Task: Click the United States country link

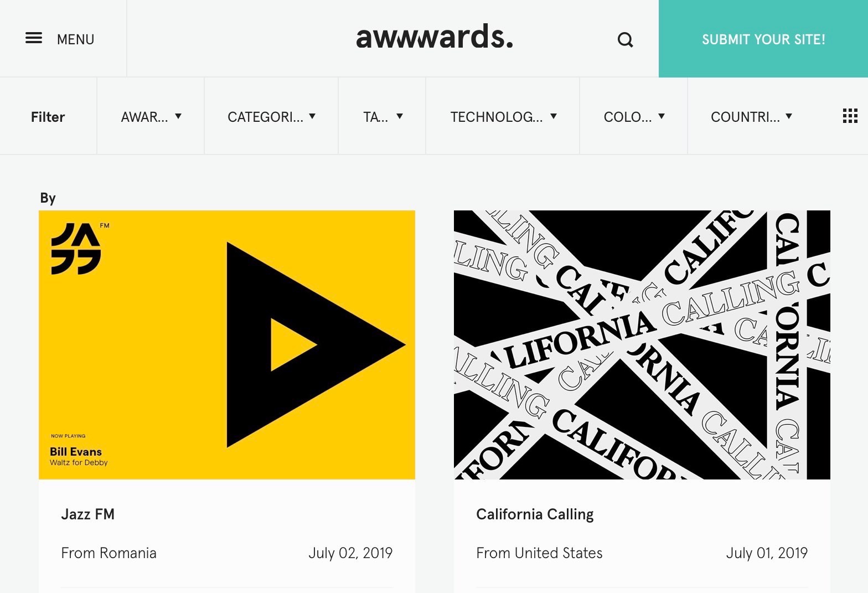Action: point(559,553)
